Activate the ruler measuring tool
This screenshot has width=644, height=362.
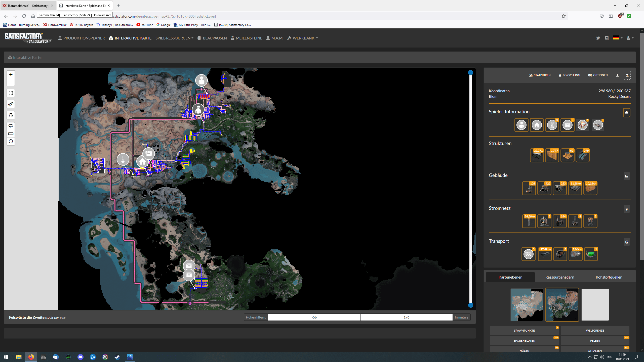tap(11, 104)
